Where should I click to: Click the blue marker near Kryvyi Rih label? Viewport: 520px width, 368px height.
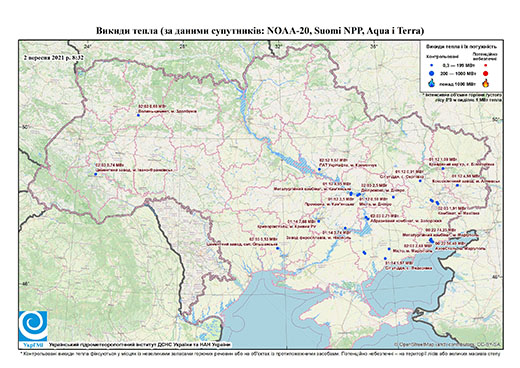pos(319,221)
